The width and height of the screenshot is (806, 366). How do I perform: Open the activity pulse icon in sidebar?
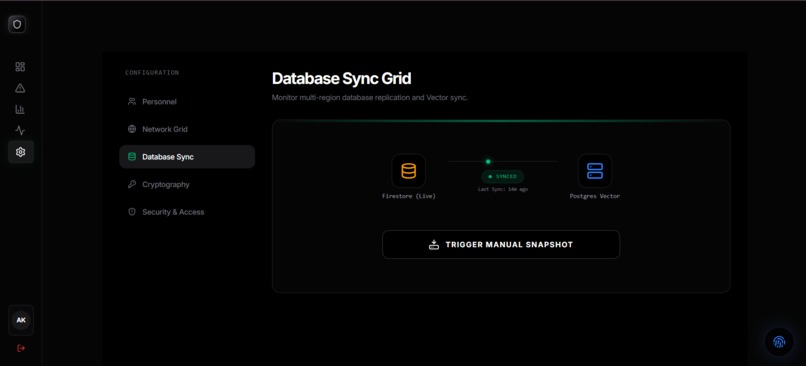20,131
